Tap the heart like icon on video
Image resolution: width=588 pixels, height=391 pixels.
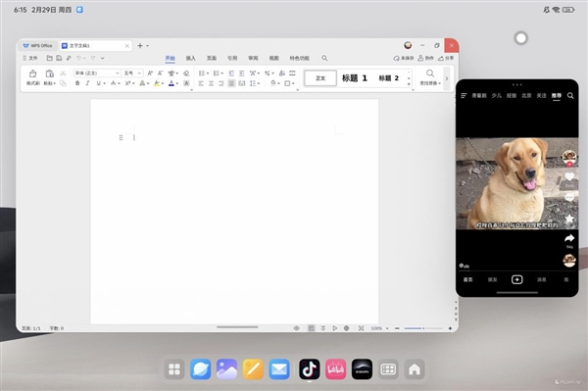tap(569, 176)
